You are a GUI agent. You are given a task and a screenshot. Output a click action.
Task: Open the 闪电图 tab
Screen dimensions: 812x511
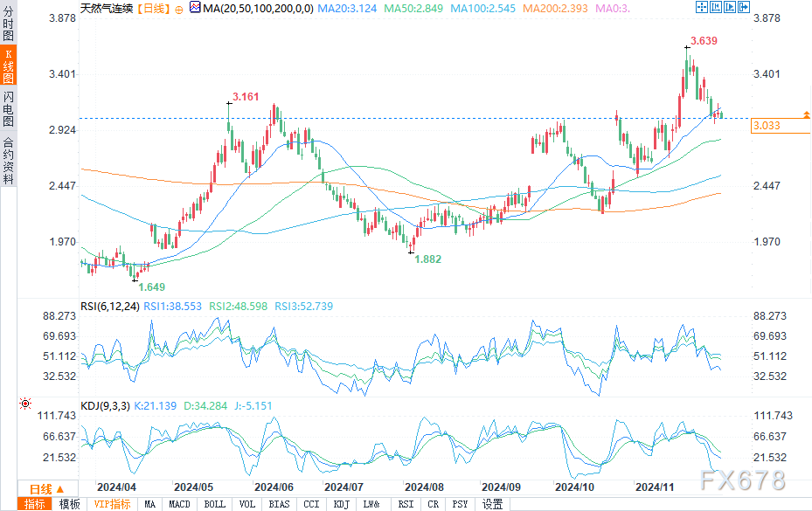[x=8, y=108]
